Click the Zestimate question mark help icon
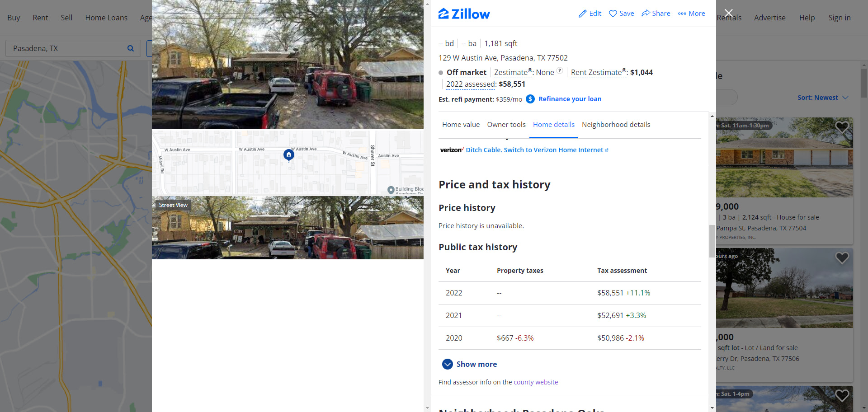The width and height of the screenshot is (868, 412). pyautogui.click(x=560, y=70)
